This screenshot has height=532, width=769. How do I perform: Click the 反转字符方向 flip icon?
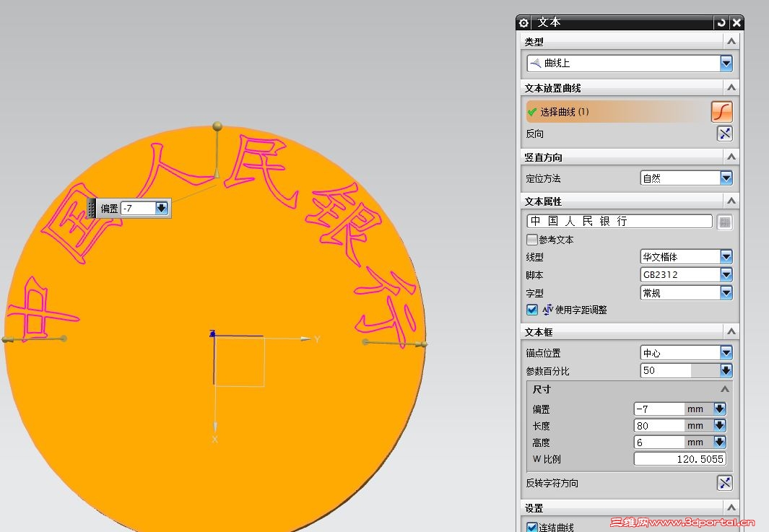[725, 483]
